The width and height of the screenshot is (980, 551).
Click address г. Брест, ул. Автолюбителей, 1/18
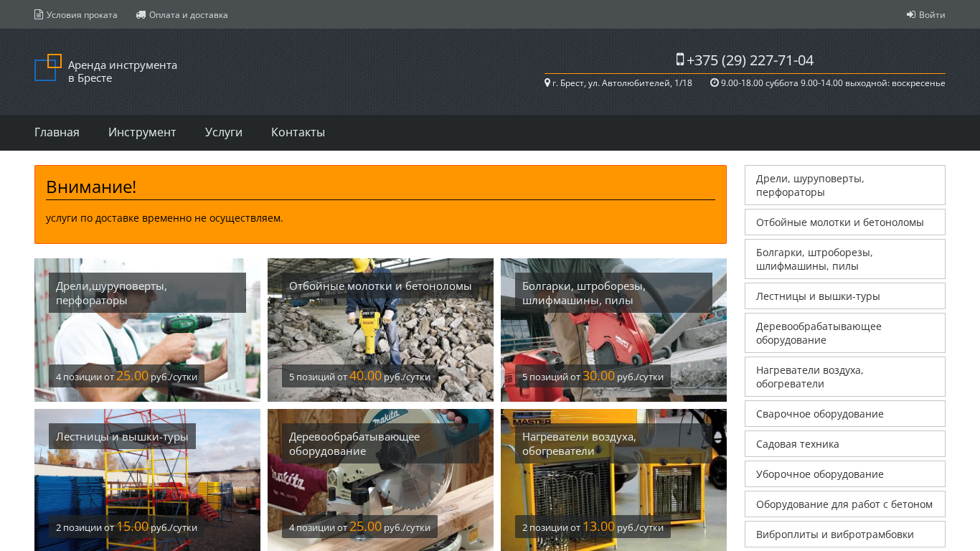[x=622, y=83]
